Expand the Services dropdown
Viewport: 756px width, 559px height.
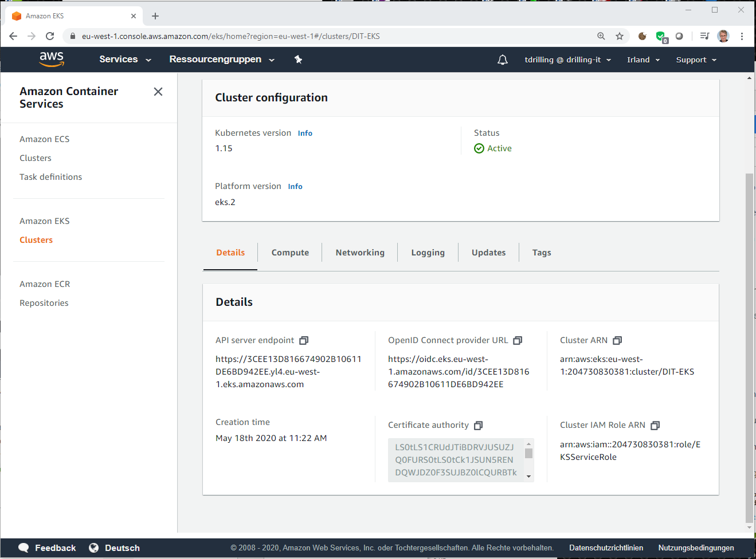125,60
